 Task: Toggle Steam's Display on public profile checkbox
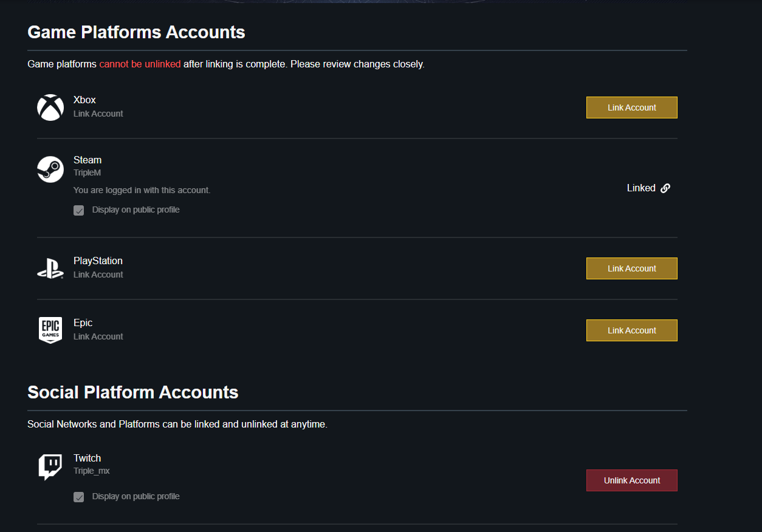tap(79, 210)
